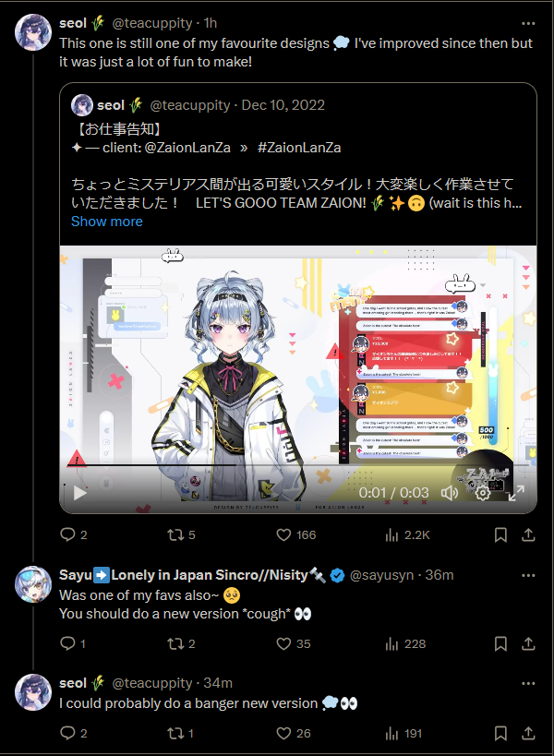
Task: Like Sayu's reply with 35 likes
Action: [x=293, y=643]
